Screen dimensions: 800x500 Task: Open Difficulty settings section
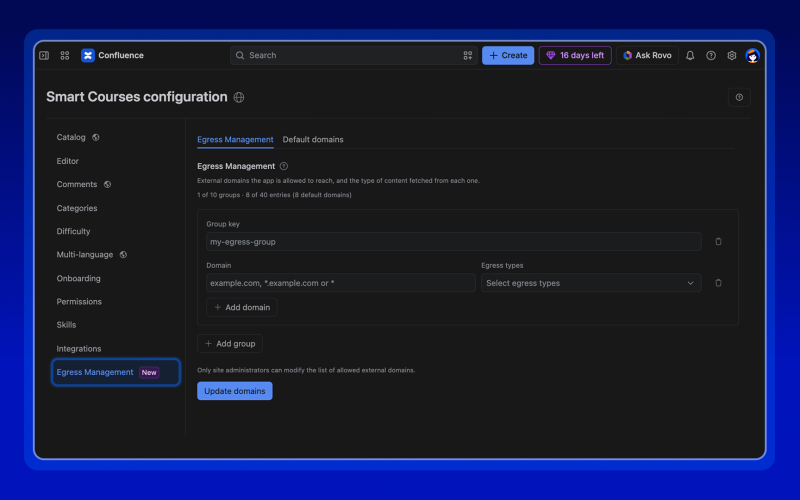[x=73, y=231]
